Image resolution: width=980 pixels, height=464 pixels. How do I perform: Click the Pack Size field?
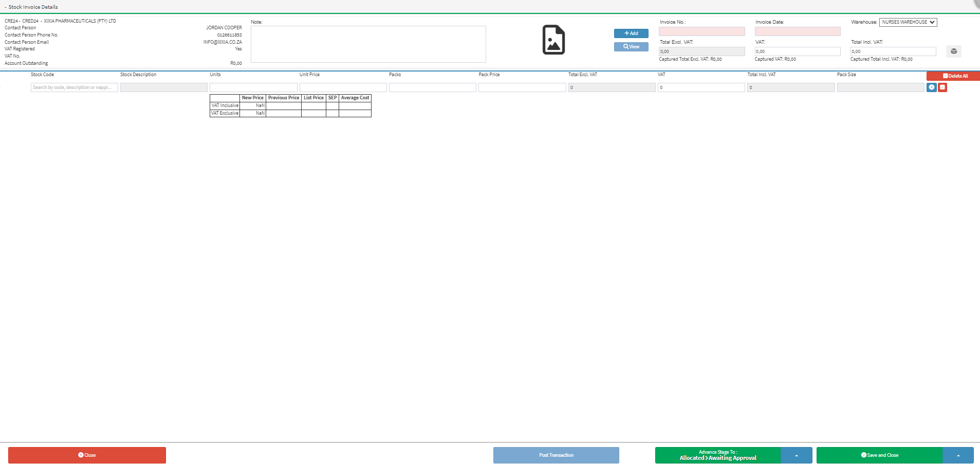point(881,87)
